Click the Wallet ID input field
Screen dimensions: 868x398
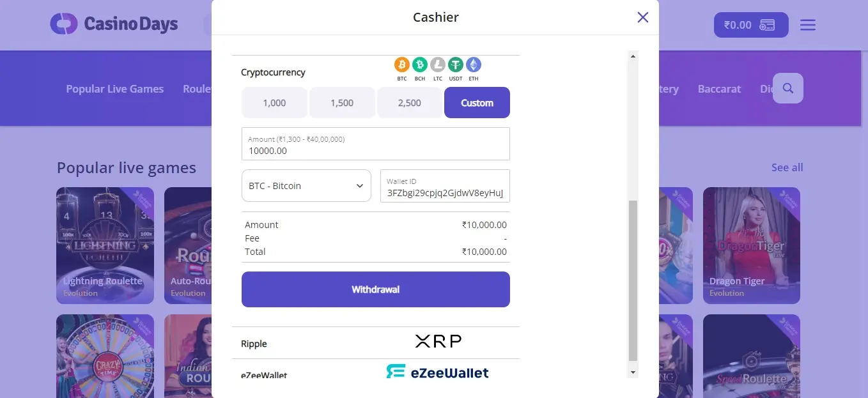click(445, 191)
